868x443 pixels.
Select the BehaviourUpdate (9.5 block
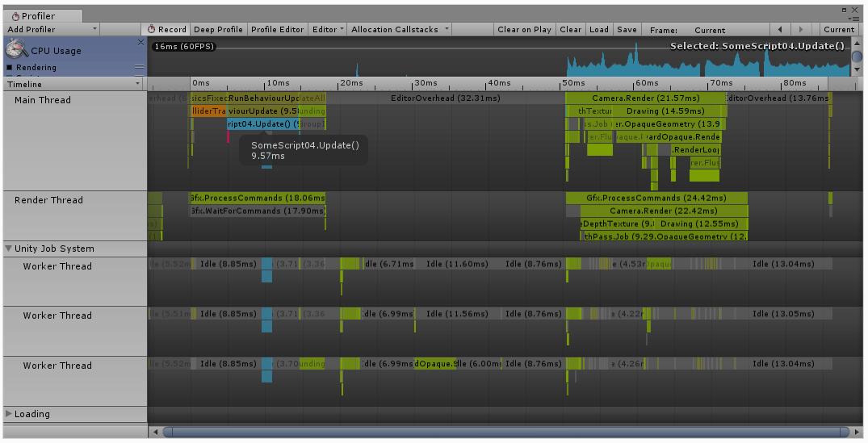(x=263, y=111)
